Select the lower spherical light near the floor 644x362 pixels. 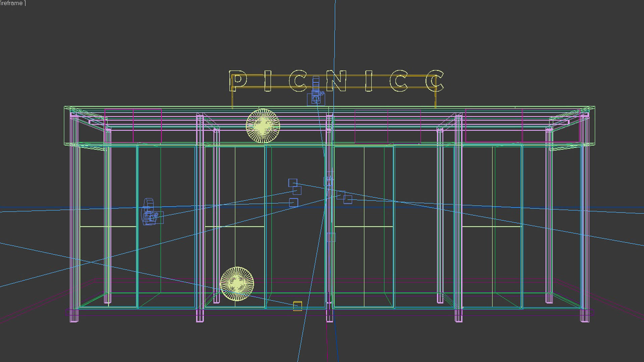pyautogui.click(x=237, y=284)
